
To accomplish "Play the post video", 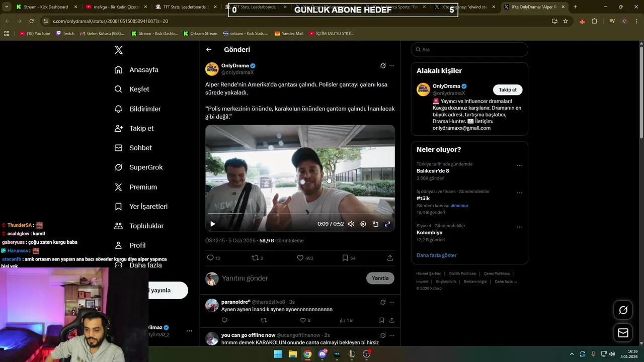I will (213, 224).
